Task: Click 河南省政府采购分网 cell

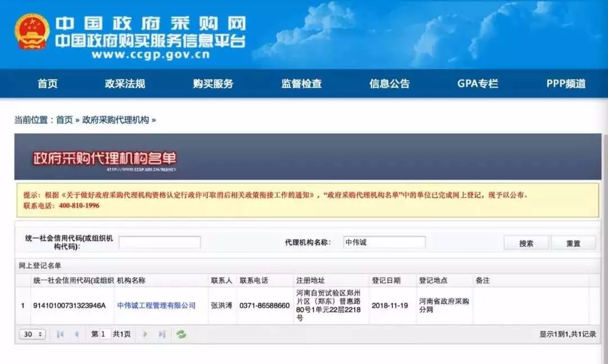Action: 444,305
